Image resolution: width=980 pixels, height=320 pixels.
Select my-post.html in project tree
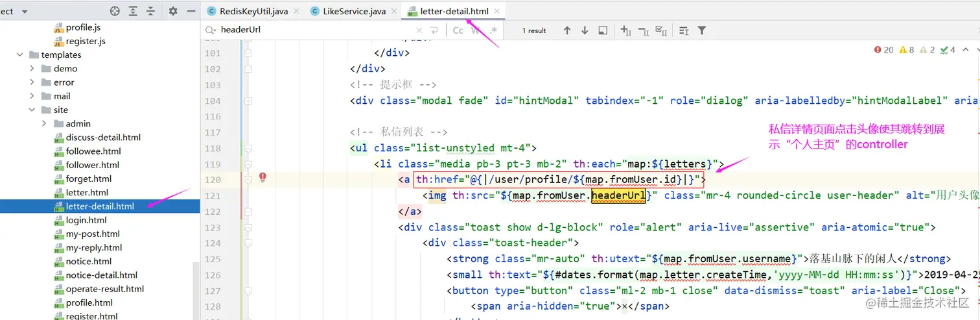(93, 234)
